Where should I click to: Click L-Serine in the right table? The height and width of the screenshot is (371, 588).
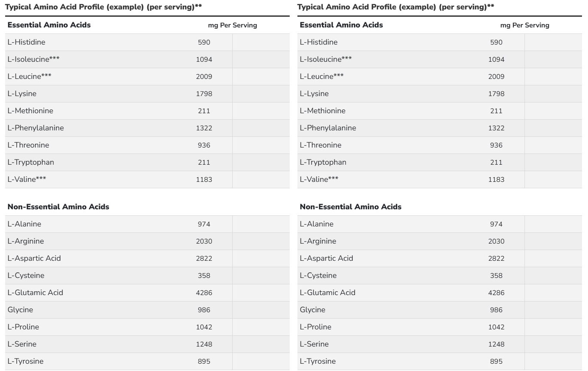pos(314,344)
